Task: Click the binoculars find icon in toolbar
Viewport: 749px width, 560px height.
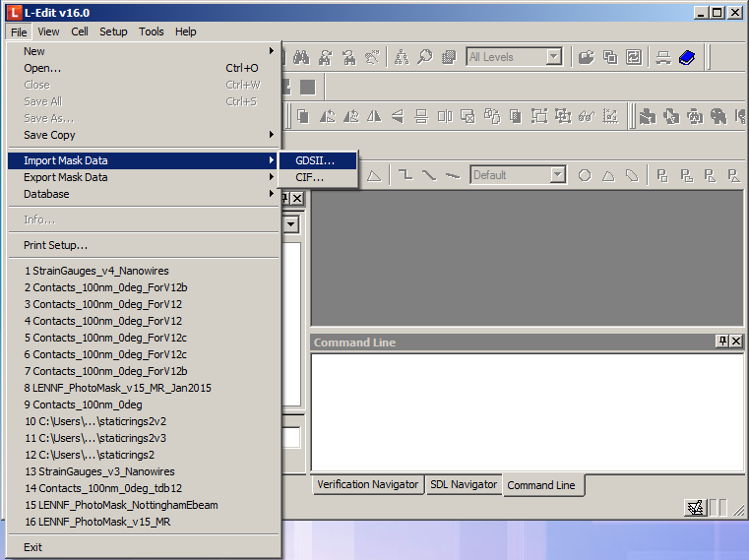Action: [x=302, y=57]
